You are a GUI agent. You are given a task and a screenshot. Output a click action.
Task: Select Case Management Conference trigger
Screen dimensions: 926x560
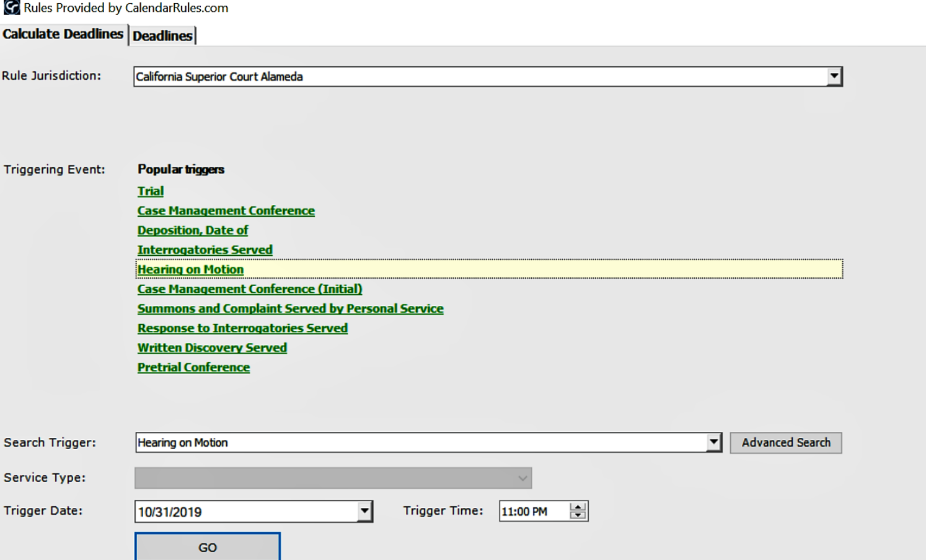pos(226,211)
